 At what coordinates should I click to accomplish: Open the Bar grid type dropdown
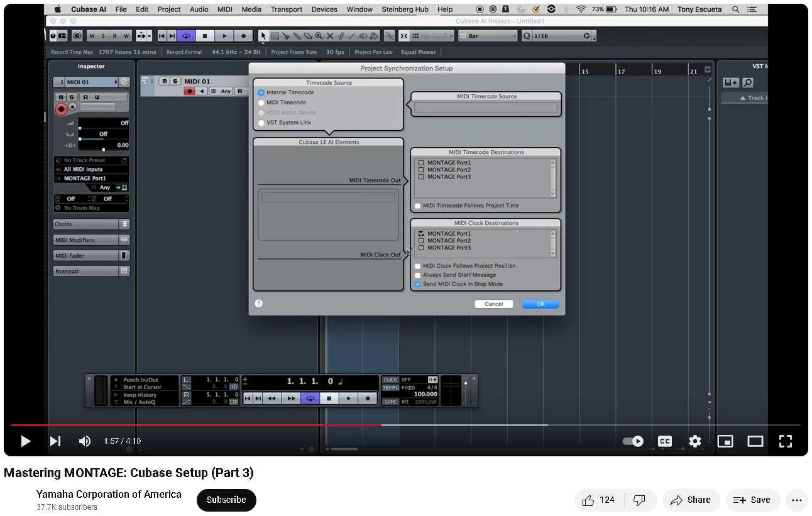pos(488,36)
